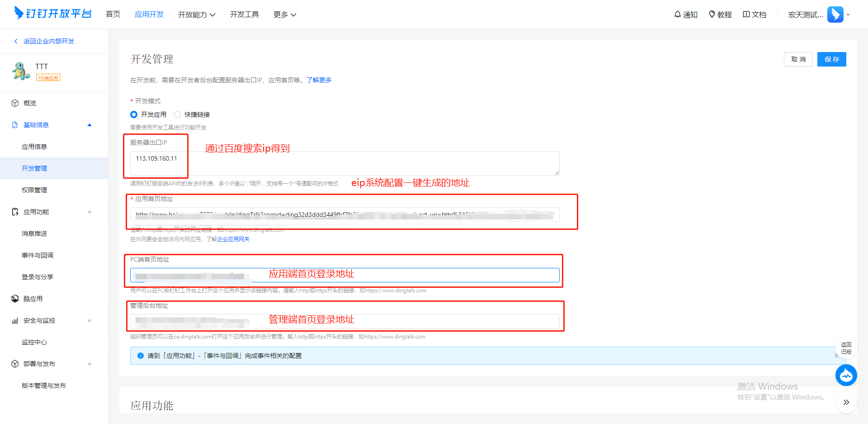Open the blue floating chat assistant icon
The height and width of the screenshot is (424, 868).
click(x=846, y=375)
